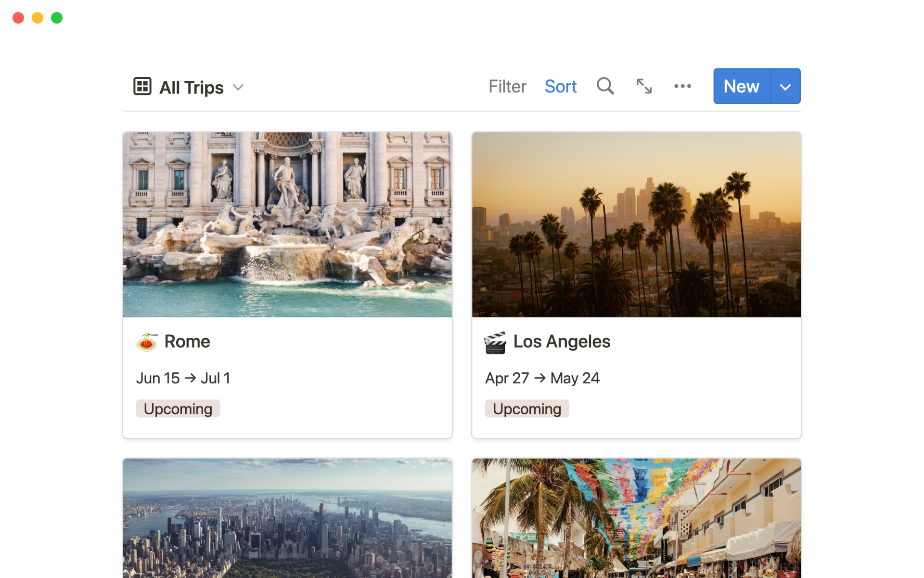The image size is (924, 578).
Task: Open the three-dot more options menu
Action: click(682, 86)
